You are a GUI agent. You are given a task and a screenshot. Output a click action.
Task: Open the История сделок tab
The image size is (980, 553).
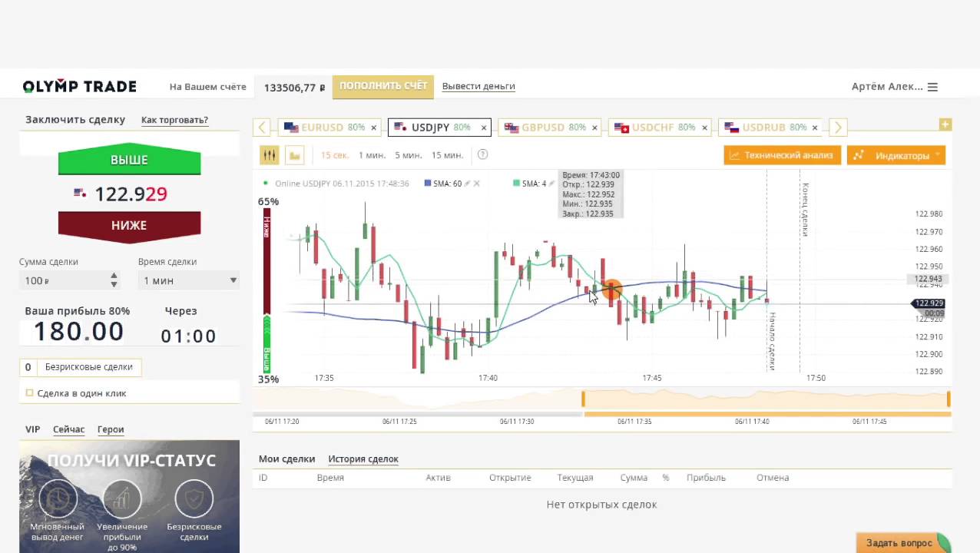tap(363, 459)
